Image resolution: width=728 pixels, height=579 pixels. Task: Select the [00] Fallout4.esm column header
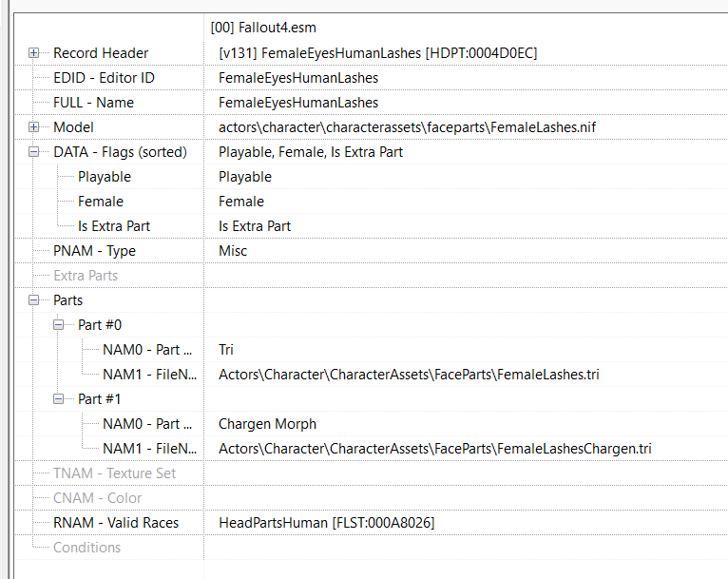coord(263,28)
